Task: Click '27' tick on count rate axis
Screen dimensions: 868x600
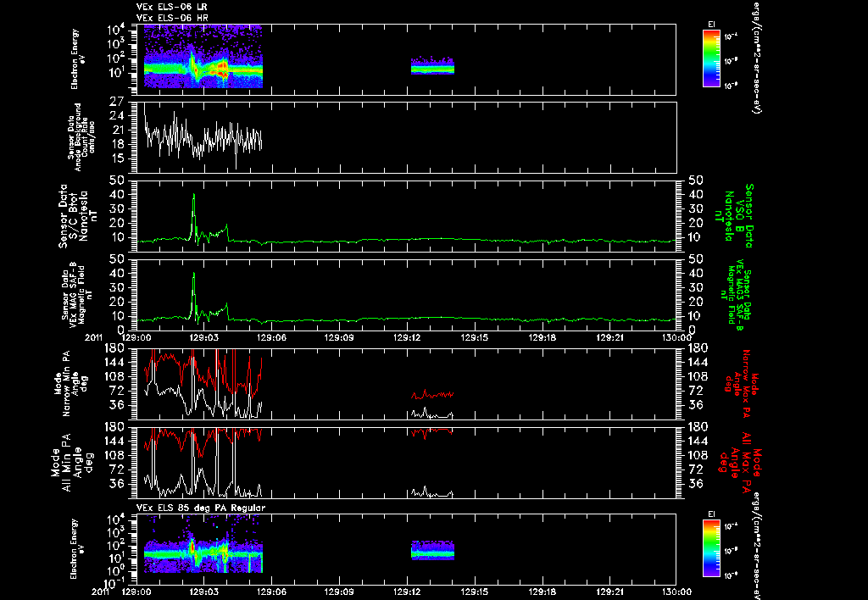Action: [117, 102]
